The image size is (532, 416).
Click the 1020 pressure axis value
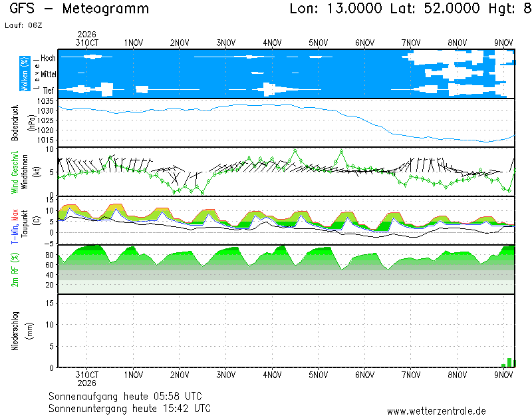[45, 130]
